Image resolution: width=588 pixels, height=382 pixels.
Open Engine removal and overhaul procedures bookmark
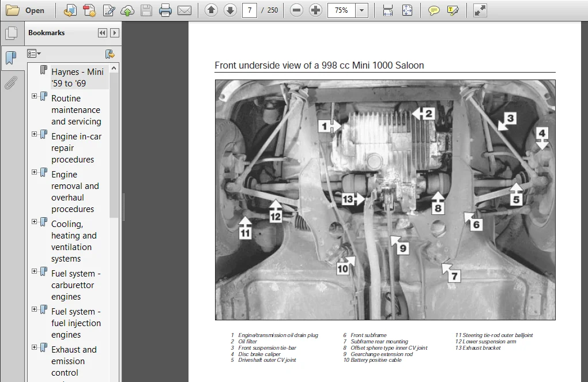tap(75, 191)
